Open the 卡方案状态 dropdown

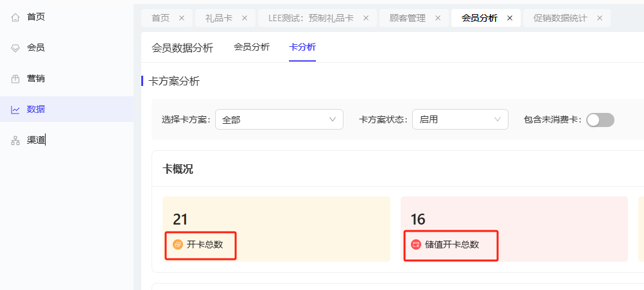click(x=460, y=119)
